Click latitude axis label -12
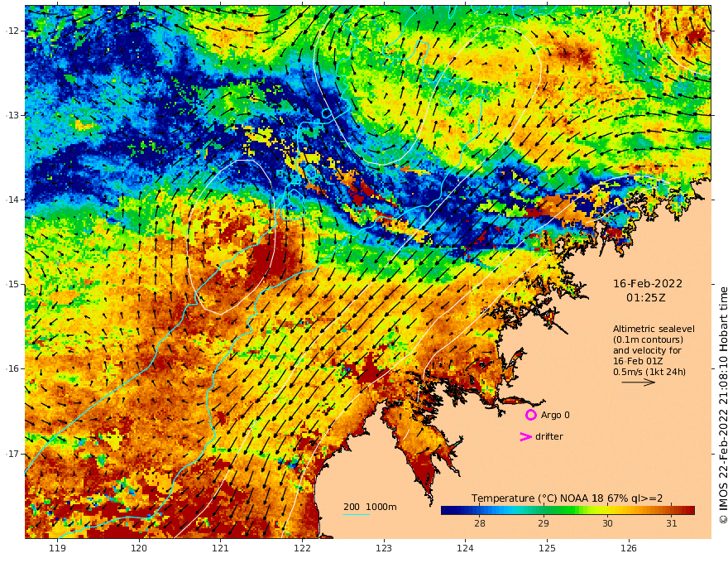The image size is (728, 563). (x=12, y=31)
